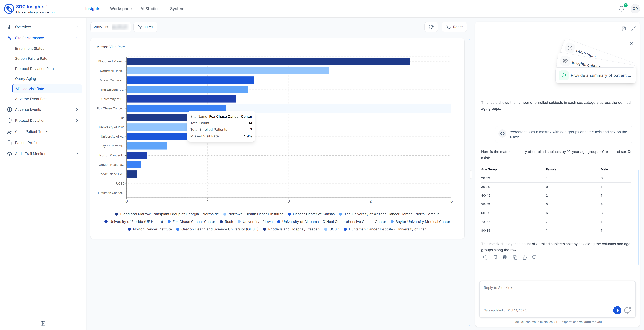Click the Protocol Deviation shield icon
Viewport: 644px width, 330px height.
coord(10,120)
